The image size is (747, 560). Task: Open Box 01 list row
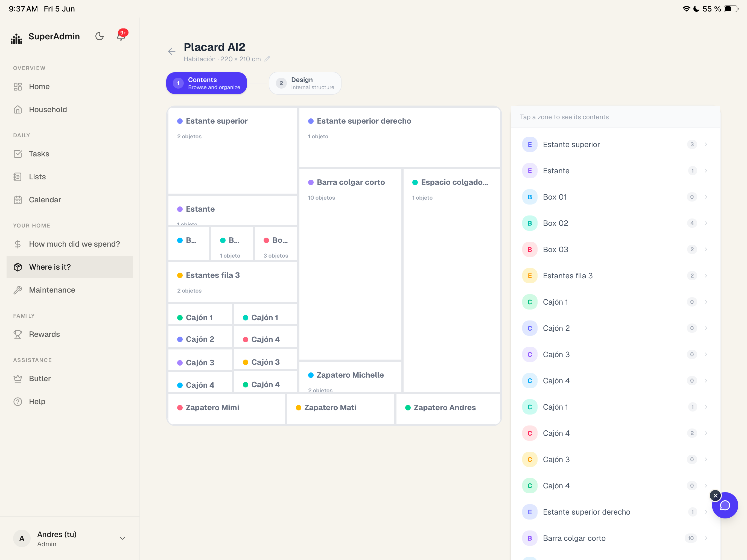tap(615, 197)
